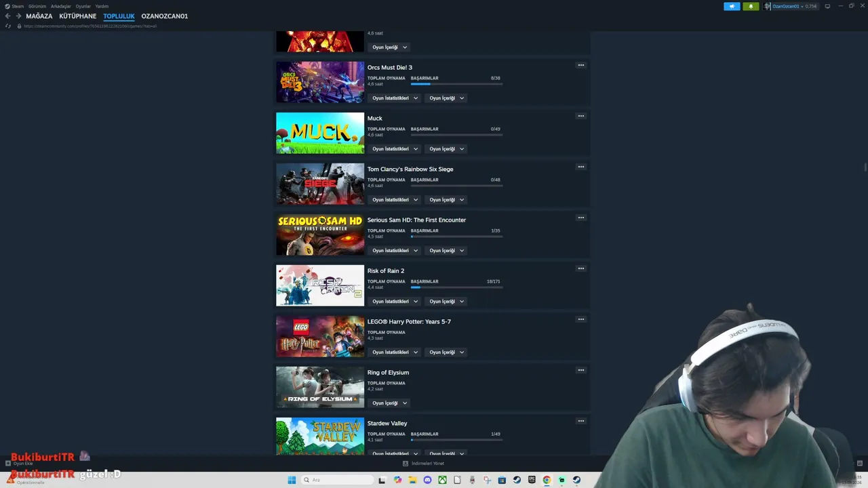Open Tom Clancy's Rainbow Six Siege title link
868x488 pixels.
coord(410,169)
